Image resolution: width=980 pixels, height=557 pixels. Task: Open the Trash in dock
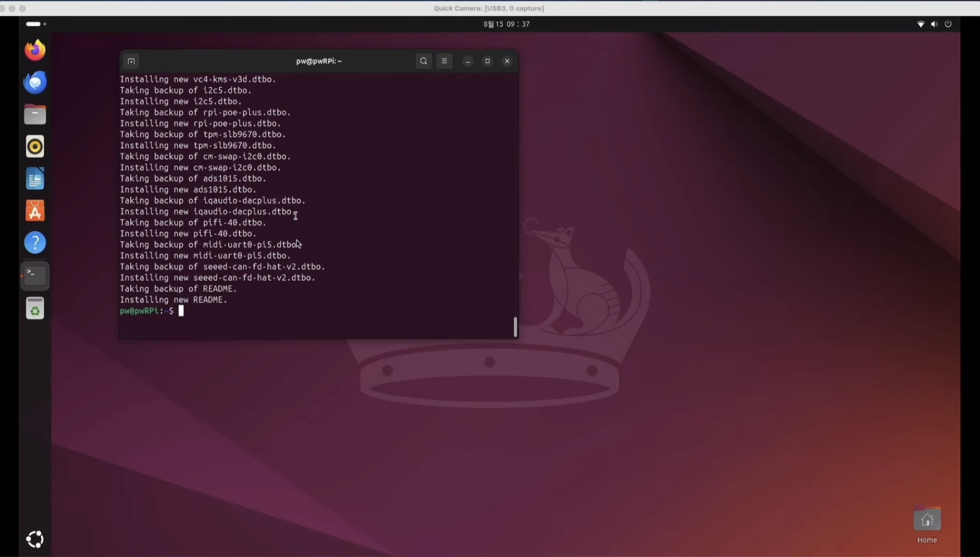pyautogui.click(x=35, y=308)
